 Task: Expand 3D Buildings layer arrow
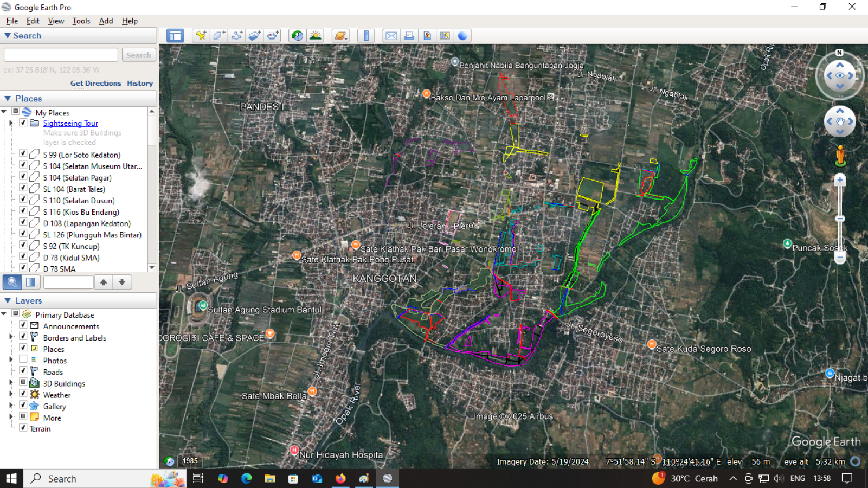point(11,382)
